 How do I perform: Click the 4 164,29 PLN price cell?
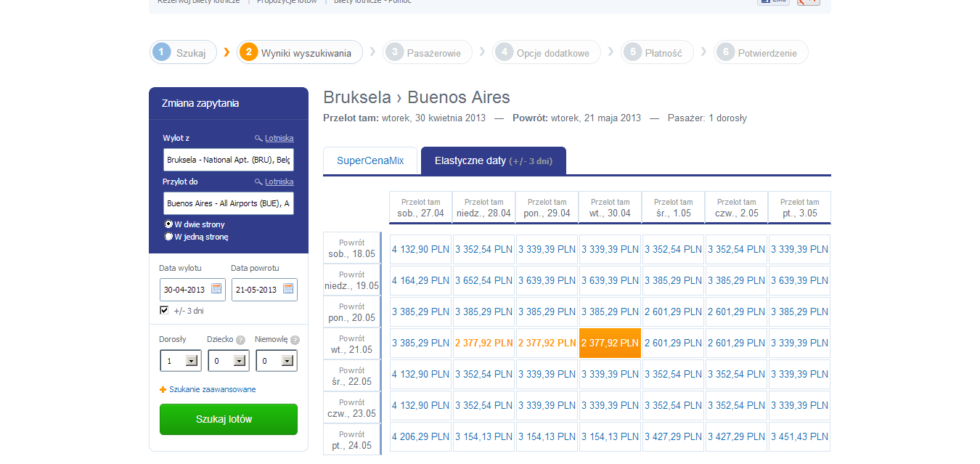pos(421,280)
